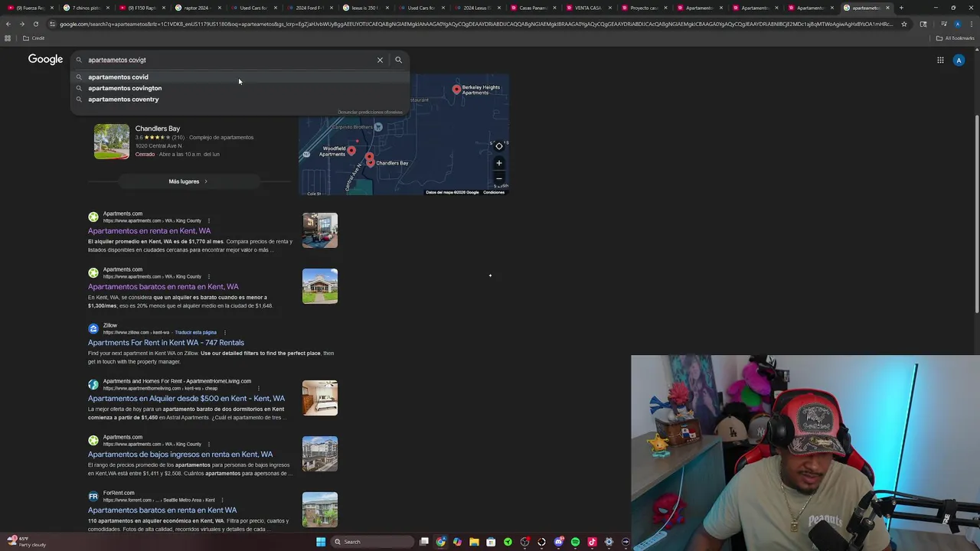The width and height of the screenshot is (980, 551).
Task: Open Apartments For Rent in Kent WA - 747 Rentals
Action: tap(166, 343)
